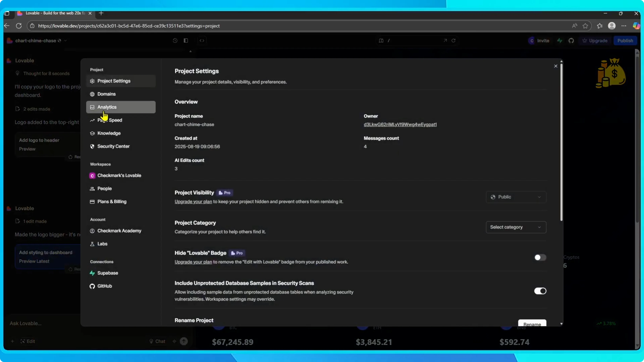Click Upgrade your plan link under Project Visibility

pyautogui.click(x=193, y=202)
